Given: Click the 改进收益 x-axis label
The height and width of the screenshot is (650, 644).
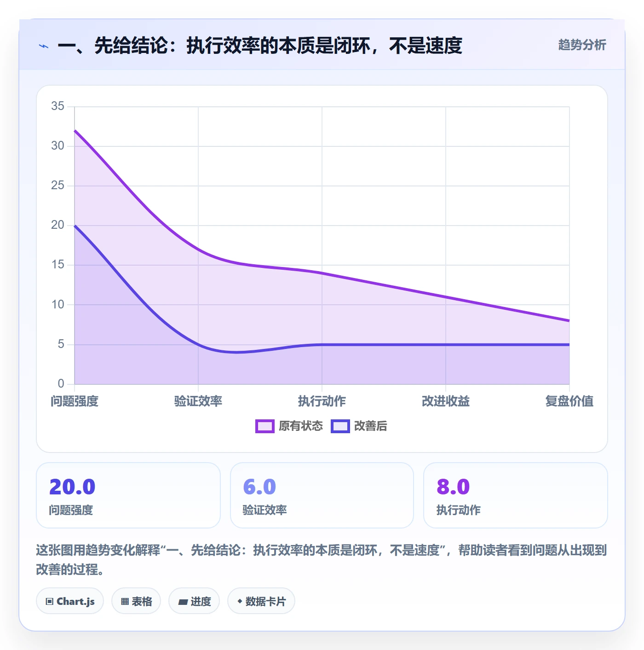Looking at the screenshot, I should [446, 401].
